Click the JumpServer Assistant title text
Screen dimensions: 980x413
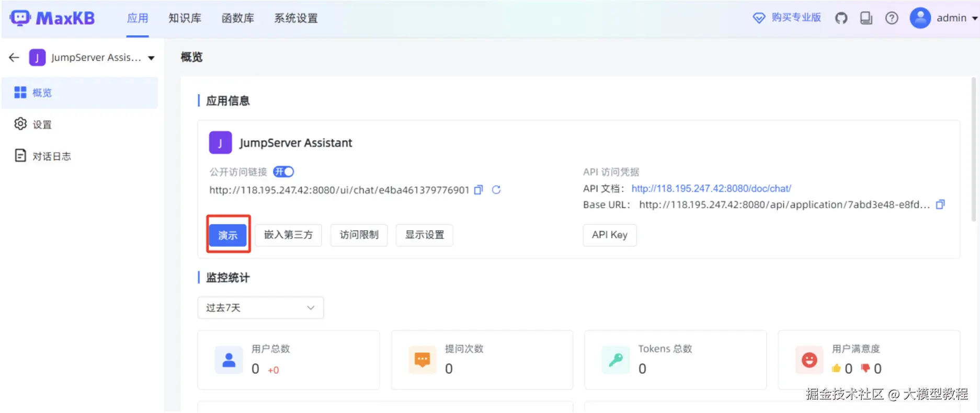[x=295, y=143]
